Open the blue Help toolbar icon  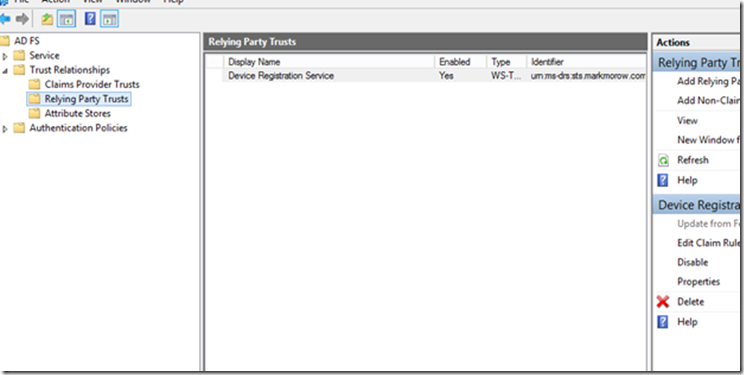90,19
